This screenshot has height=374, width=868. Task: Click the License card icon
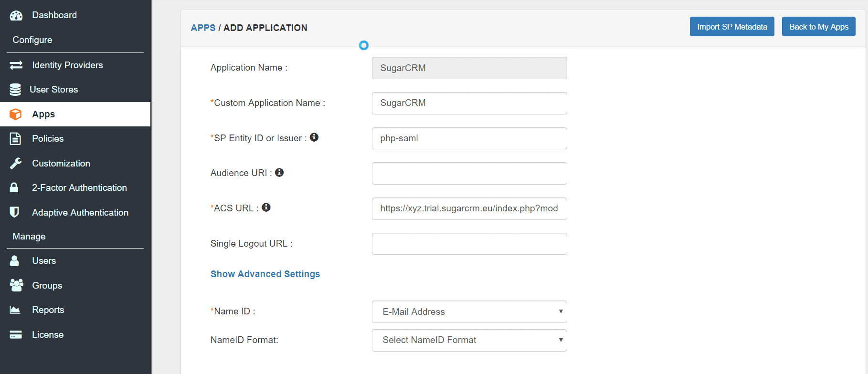tap(16, 334)
